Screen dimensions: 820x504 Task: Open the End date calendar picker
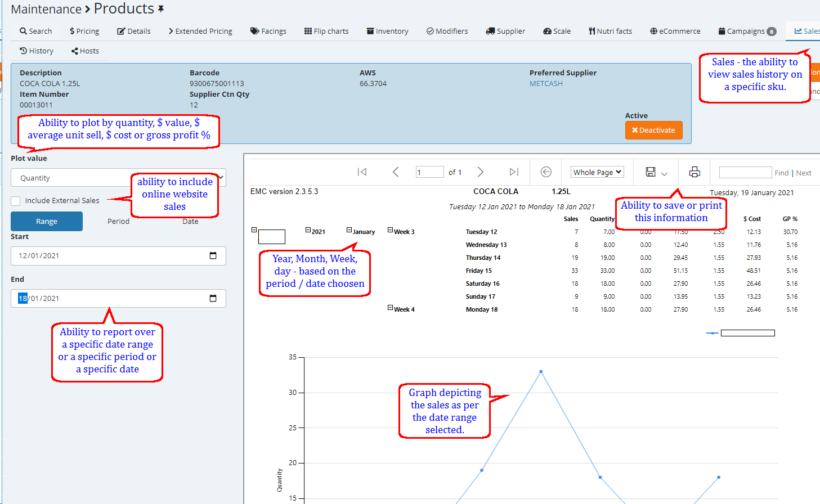point(213,298)
